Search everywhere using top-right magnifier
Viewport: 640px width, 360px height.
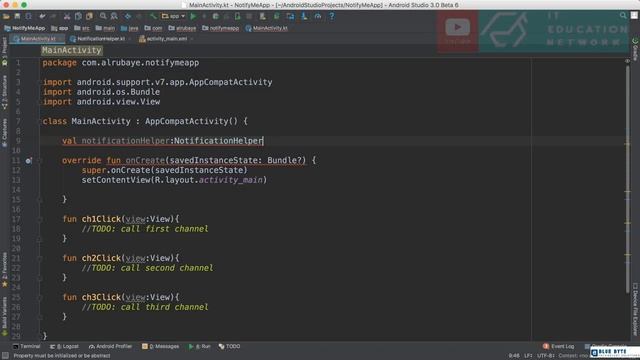pyautogui.click(x=623, y=16)
